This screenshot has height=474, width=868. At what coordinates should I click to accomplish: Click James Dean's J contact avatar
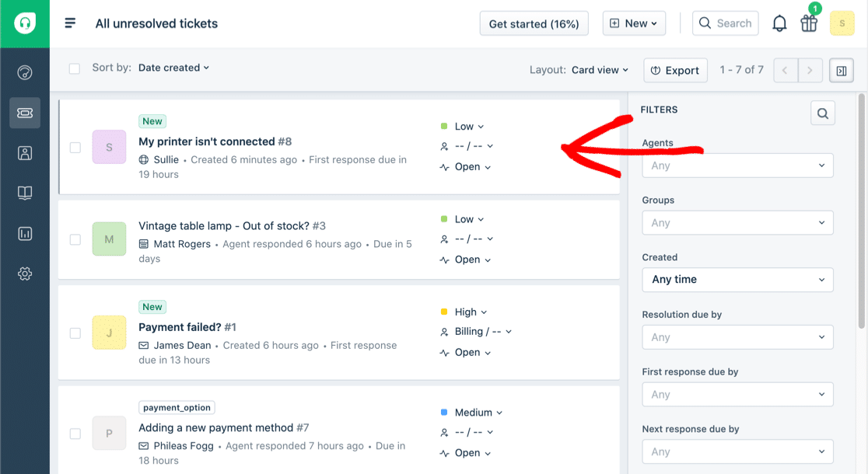[109, 333]
